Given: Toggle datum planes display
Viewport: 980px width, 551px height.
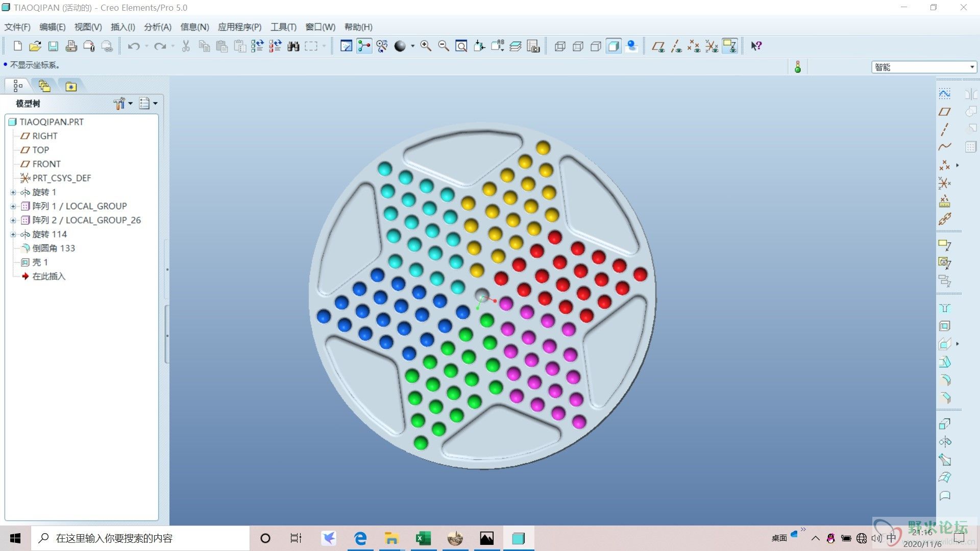Looking at the screenshot, I should pos(658,46).
